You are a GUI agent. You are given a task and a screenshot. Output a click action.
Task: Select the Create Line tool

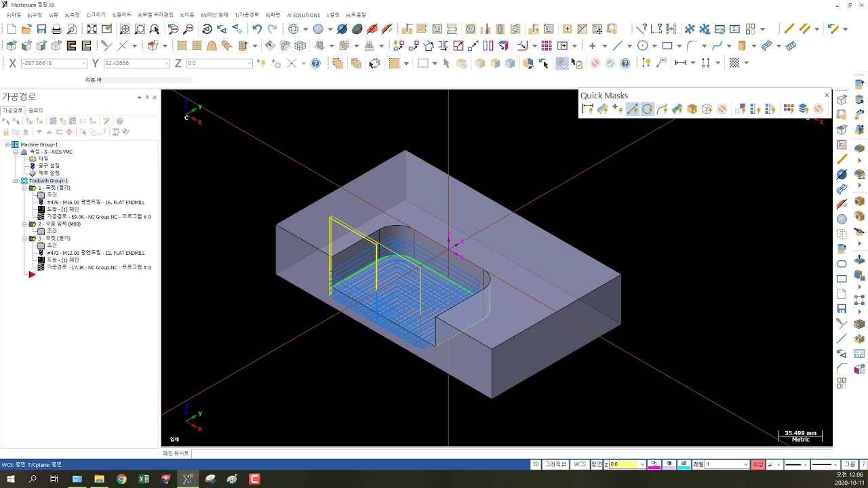click(617, 46)
